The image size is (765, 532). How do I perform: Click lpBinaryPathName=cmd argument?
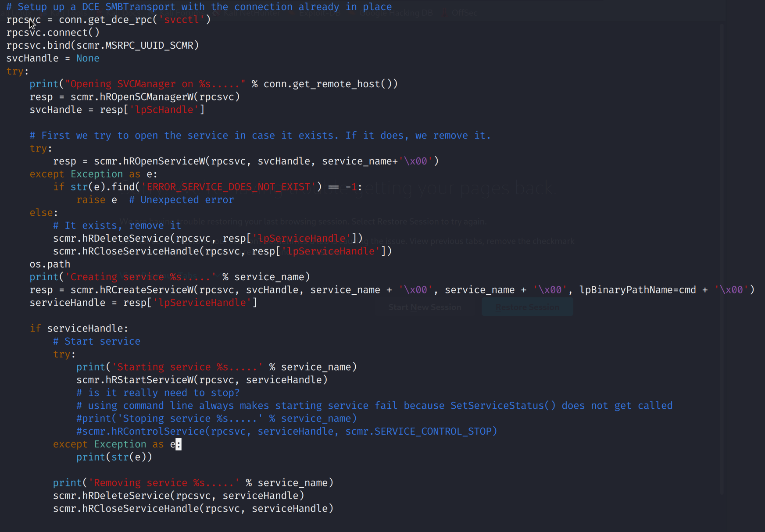point(637,290)
